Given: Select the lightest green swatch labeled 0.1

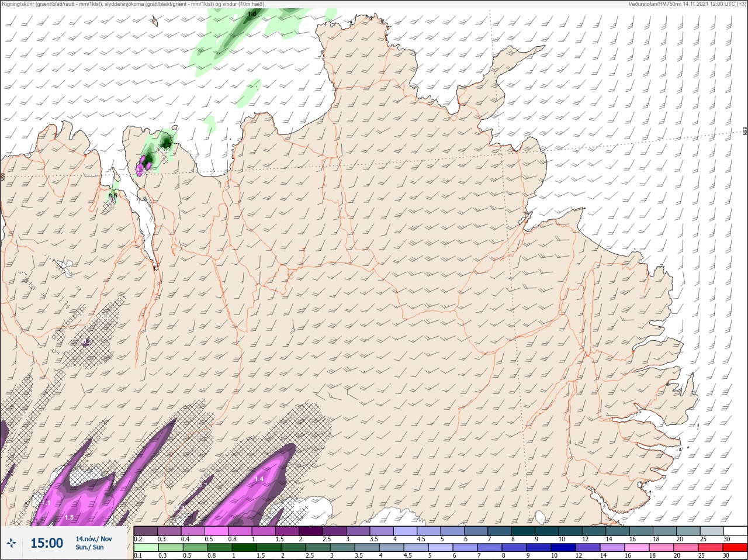Looking at the screenshot, I should (x=146, y=548).
